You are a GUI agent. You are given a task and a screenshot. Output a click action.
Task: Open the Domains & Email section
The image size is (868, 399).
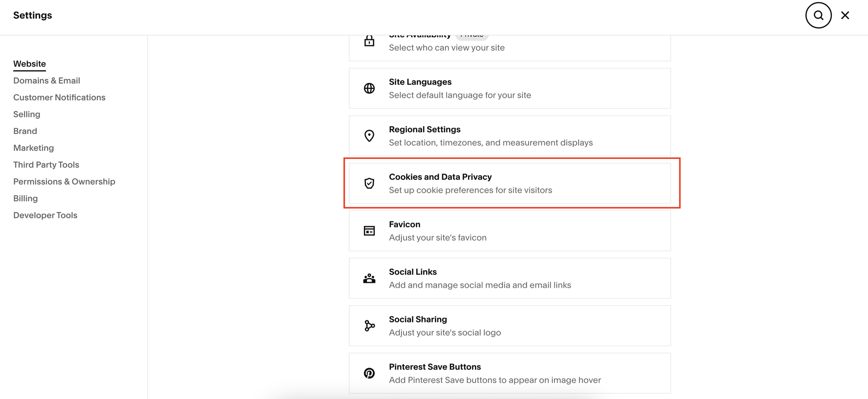tap(47, 80)
